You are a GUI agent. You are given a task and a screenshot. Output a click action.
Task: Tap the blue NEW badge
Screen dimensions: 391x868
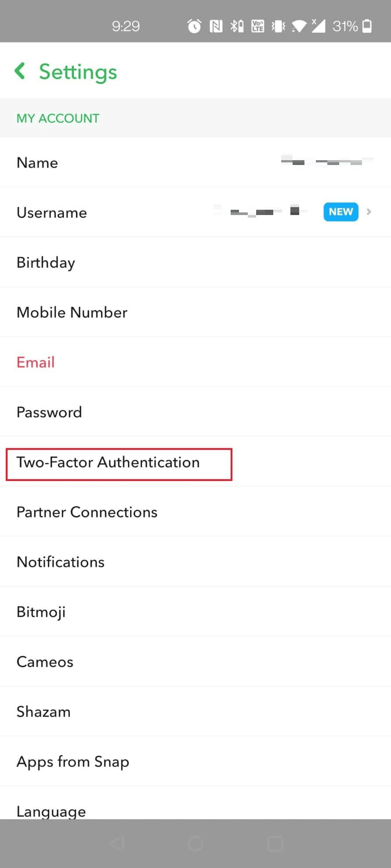pos(341,212)
